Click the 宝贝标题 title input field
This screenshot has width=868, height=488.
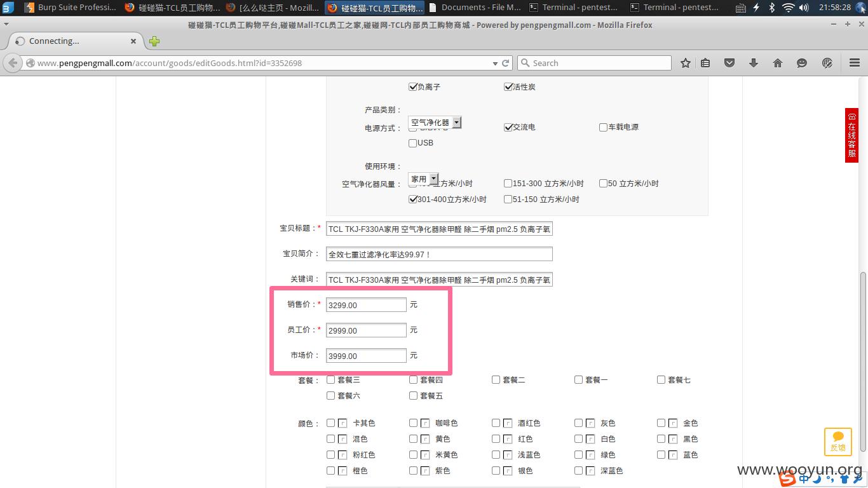coord(439,229)
